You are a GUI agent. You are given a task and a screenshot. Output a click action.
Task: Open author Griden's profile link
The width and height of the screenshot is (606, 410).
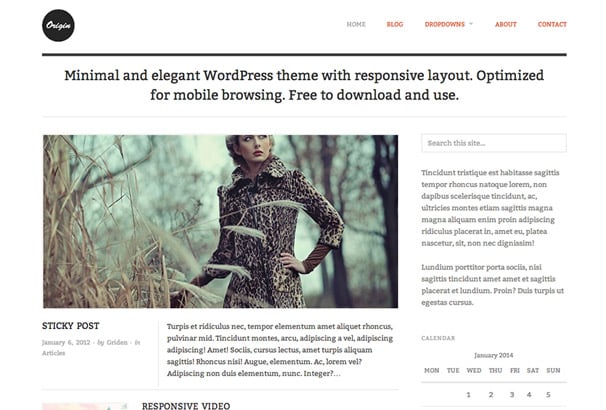point(117,342)
